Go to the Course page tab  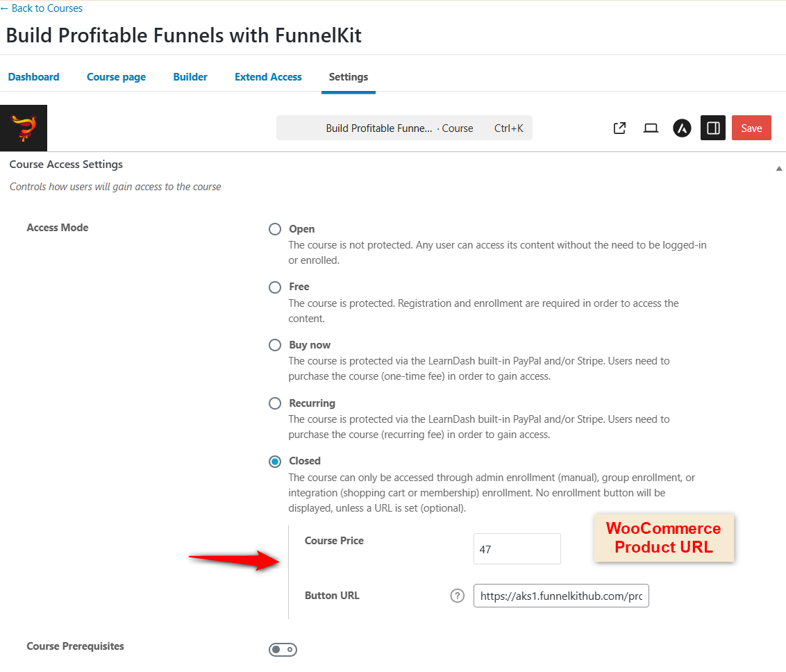coord(116,77)
